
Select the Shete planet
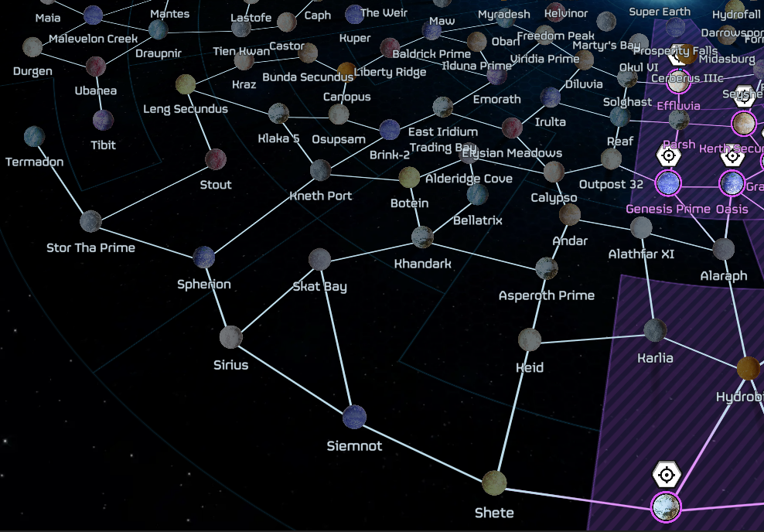click(494, 483)
